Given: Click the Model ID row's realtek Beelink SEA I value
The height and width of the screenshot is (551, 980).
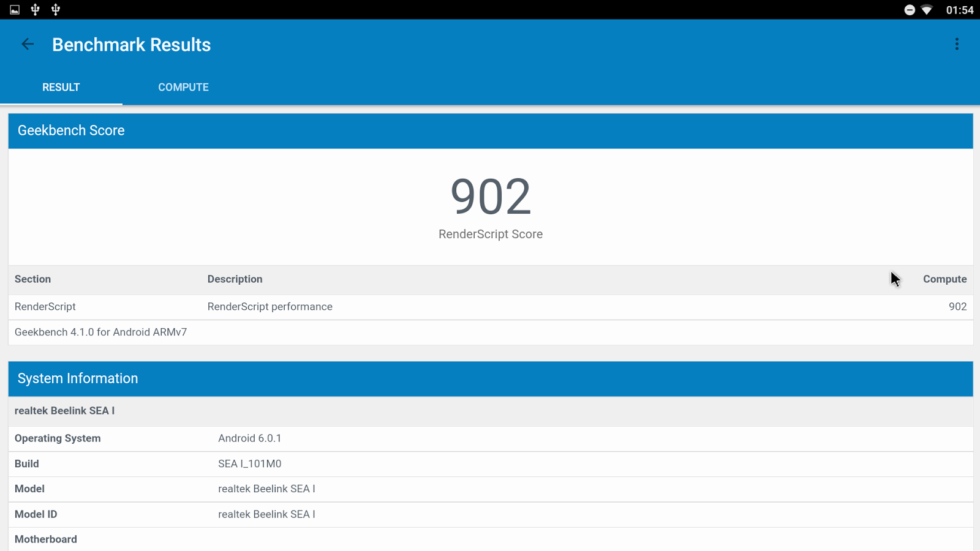Looking at the screenshot, I should (266, 514).
